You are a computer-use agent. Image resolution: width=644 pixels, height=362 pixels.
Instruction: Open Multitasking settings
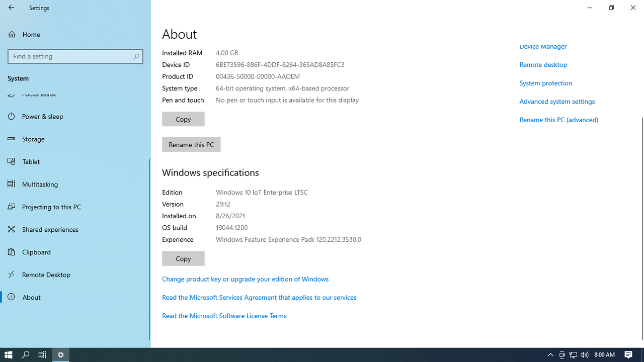(75, 184)
